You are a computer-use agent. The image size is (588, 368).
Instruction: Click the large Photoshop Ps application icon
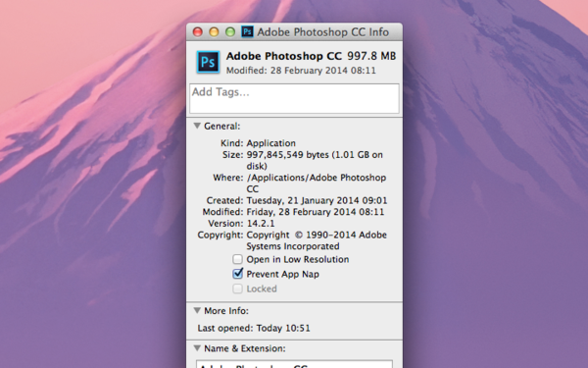pyautogui.click(x=208, y=62)
